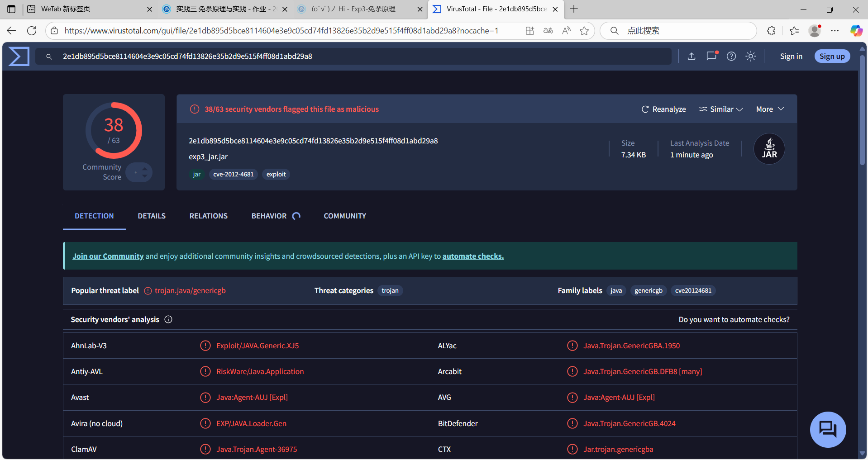Open the favorites list icon
The image size is (868, 460).
794,31
